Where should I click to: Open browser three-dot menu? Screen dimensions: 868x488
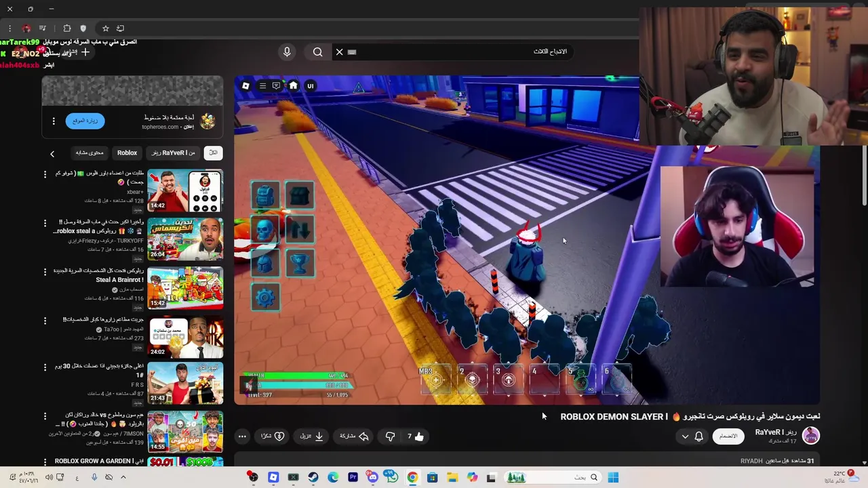[9, 28]
